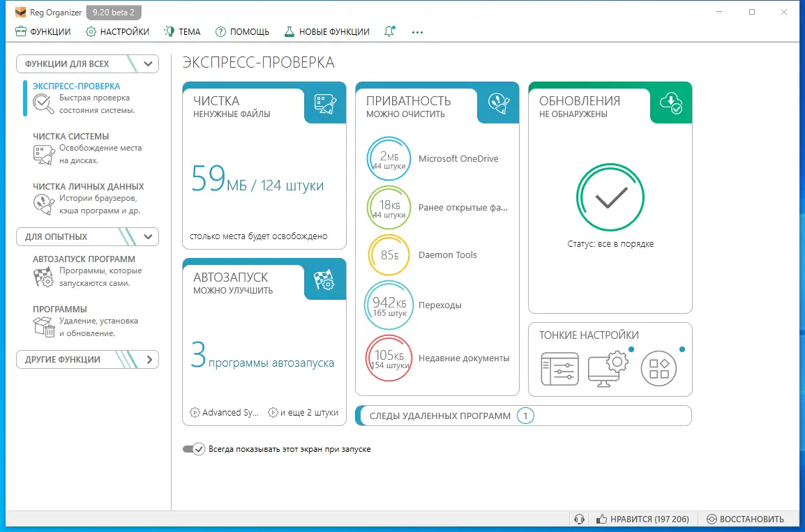
Task: Click the 59 МБ / 124 штуки value
Action: coord(257,180)
